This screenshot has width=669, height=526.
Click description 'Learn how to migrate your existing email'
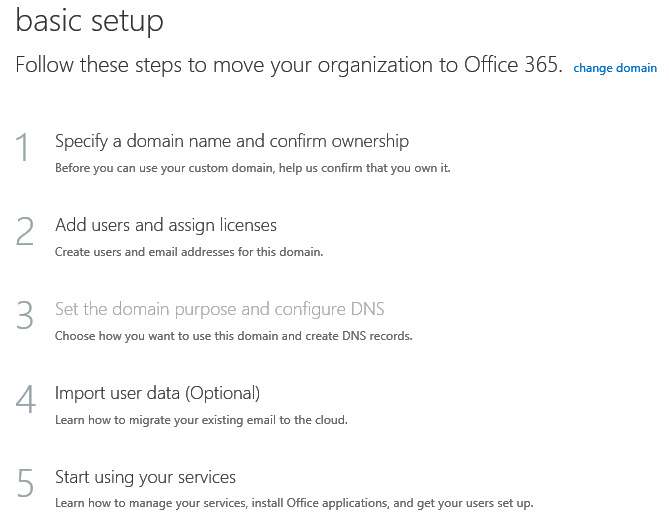point(201,420)
